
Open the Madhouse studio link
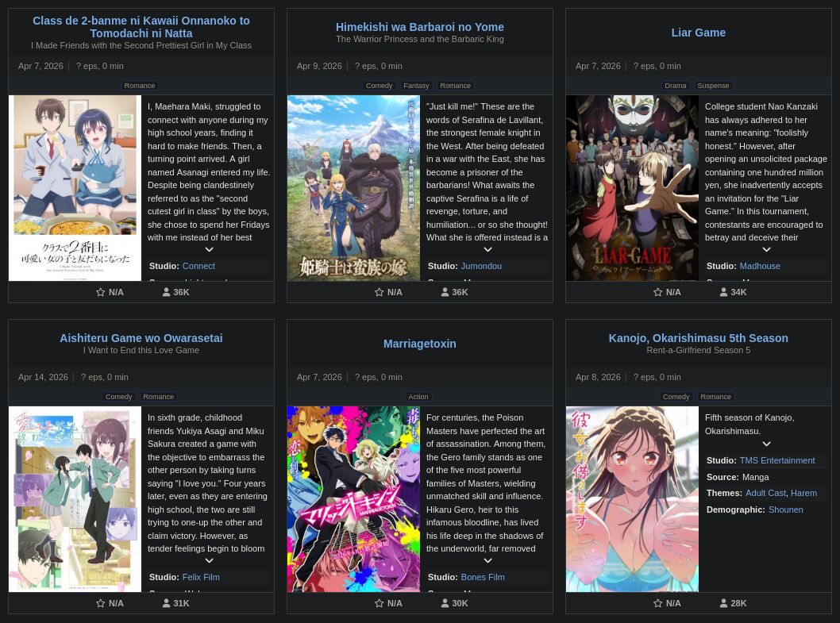click(760, 266)
